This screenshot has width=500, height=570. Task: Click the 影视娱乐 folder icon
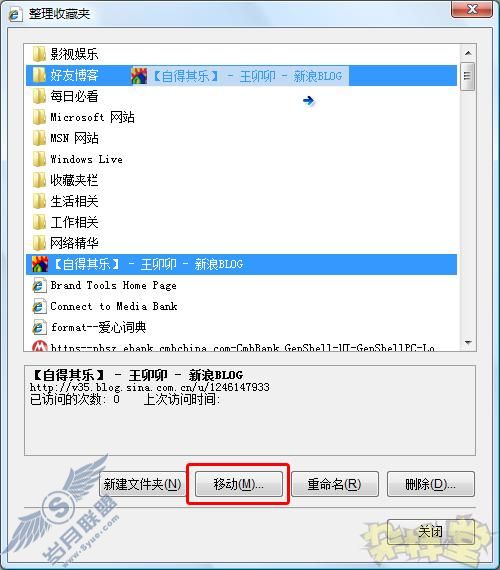tap(39, 54)
